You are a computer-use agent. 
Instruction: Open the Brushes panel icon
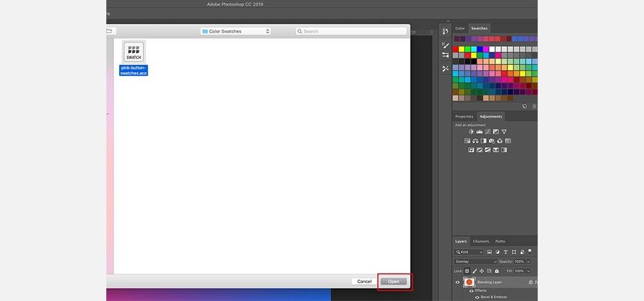pos(445,44)
